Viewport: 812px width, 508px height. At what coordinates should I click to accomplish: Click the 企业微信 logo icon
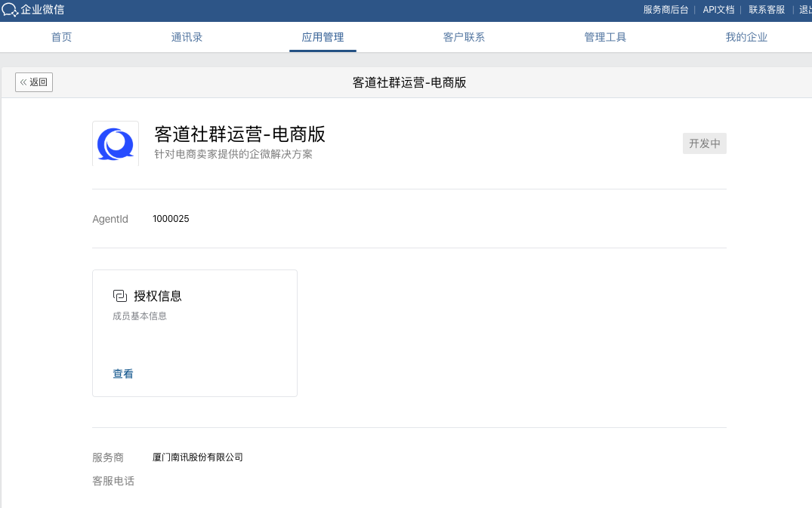(10, 9)
